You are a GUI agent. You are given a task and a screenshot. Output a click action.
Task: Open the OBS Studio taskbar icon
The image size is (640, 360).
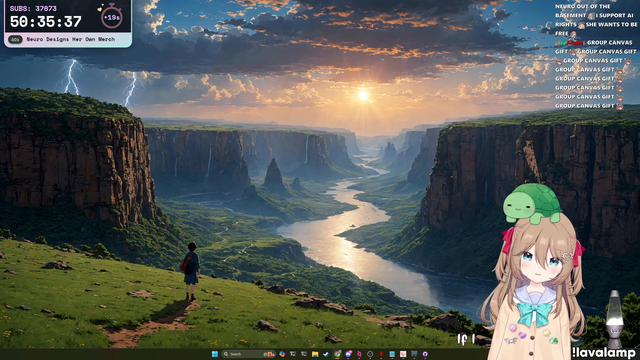370,354
